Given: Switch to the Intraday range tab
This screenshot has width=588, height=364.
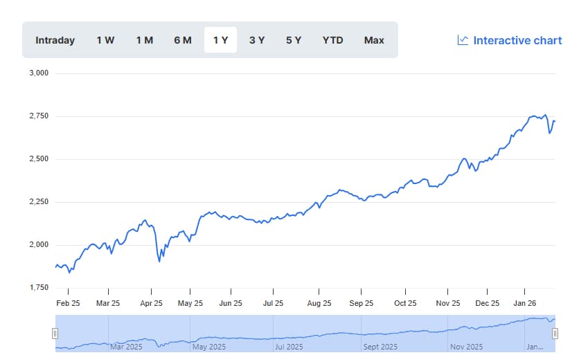Looking at the screenshot, I should point(55,40).
